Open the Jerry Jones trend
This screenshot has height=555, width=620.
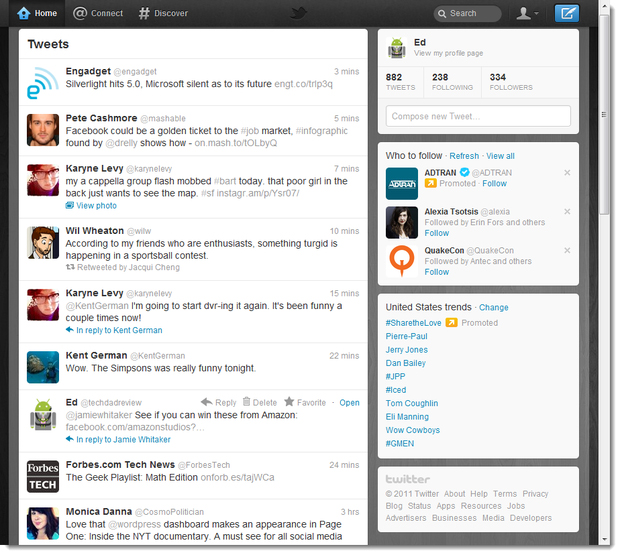(x=406, y=350)
